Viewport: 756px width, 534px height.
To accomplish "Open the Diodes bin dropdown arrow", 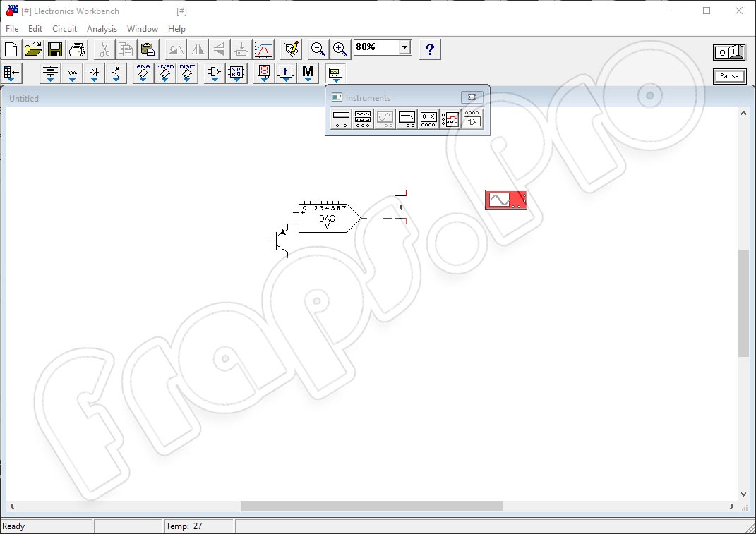I will tap(94, 80).
